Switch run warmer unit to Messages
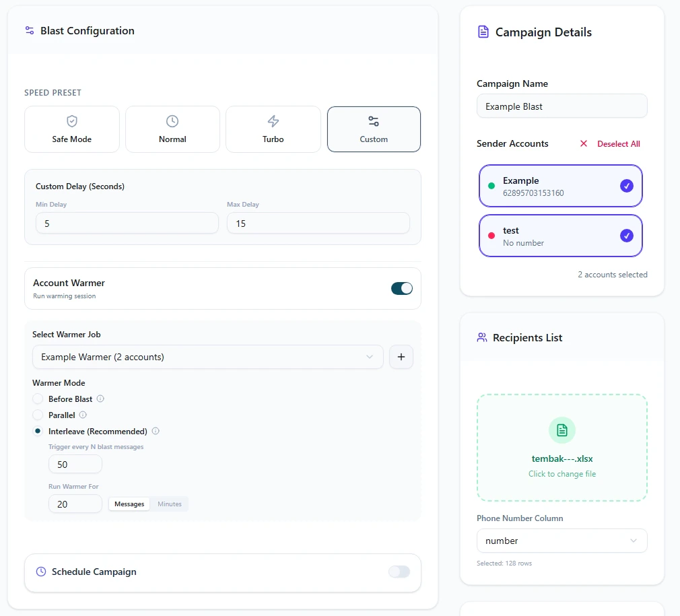The width and height of the screenshot is (680, 616). coord(129,504)
